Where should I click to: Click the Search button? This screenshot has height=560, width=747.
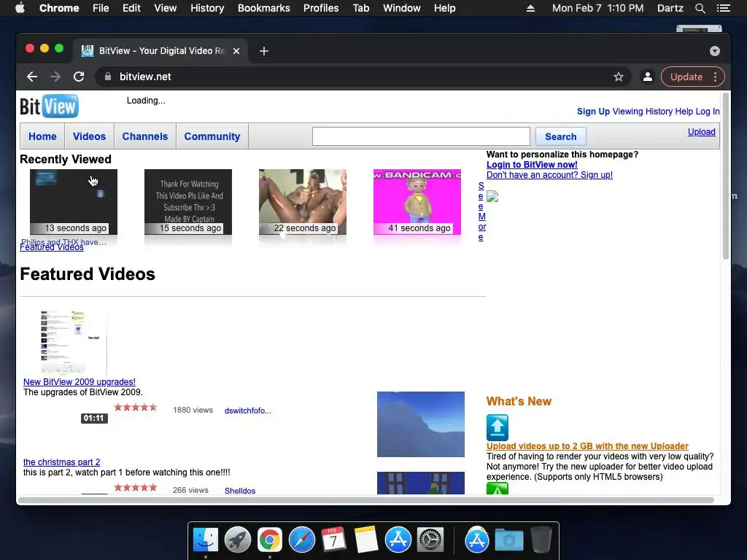(561, 136)
